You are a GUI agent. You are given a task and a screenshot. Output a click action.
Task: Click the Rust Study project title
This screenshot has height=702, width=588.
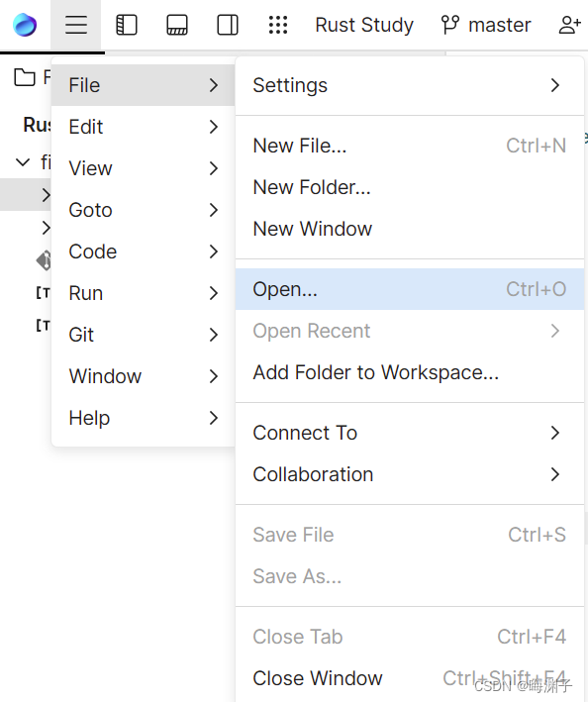[364, 25]
